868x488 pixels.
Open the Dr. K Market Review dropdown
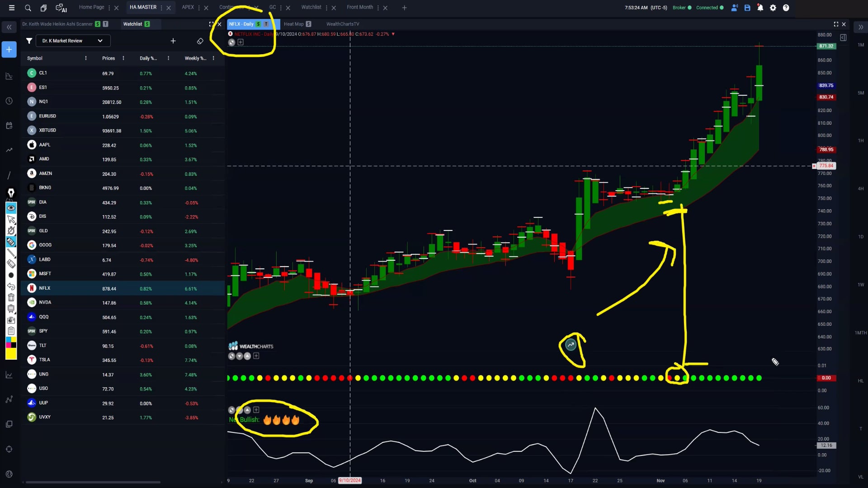click(x=73, y=41)
